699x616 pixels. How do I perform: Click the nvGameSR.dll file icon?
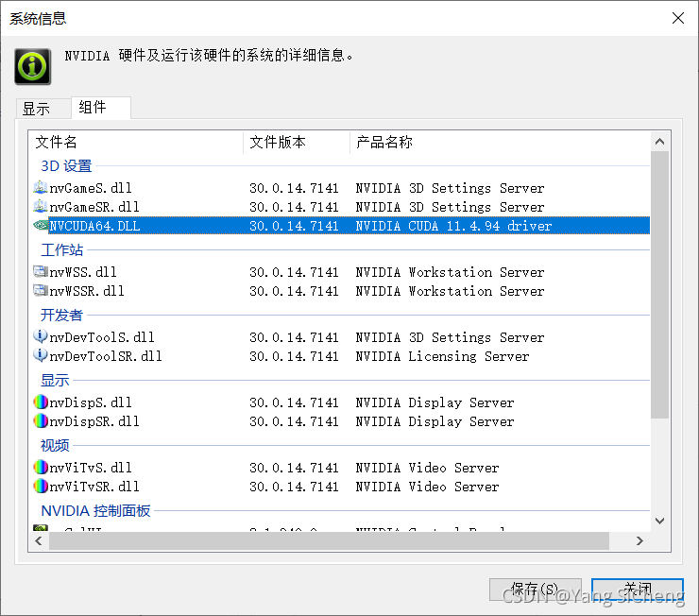coord(40,206)
